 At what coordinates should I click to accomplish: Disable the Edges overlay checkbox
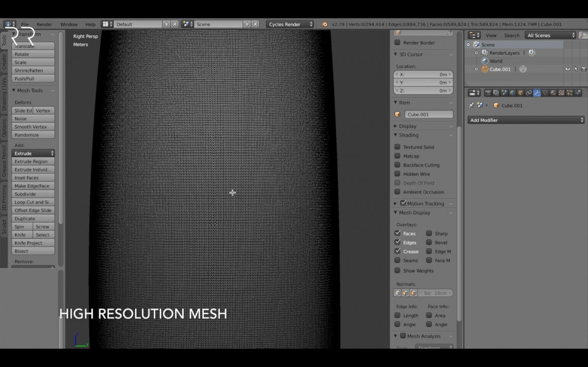click(x=398, y=242)
